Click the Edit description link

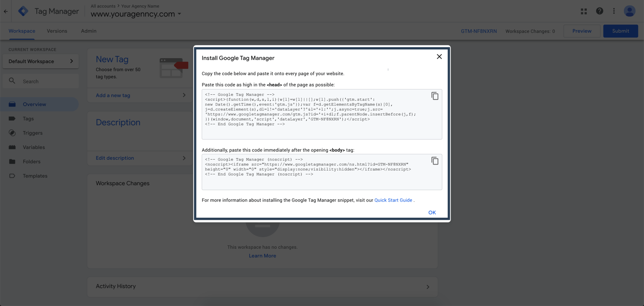(x=115, y=158)
